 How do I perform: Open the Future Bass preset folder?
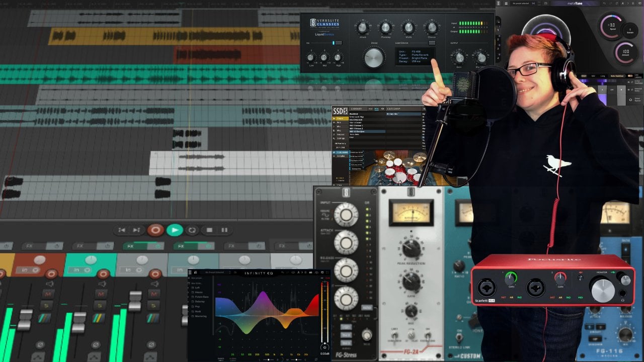point(202,297)
